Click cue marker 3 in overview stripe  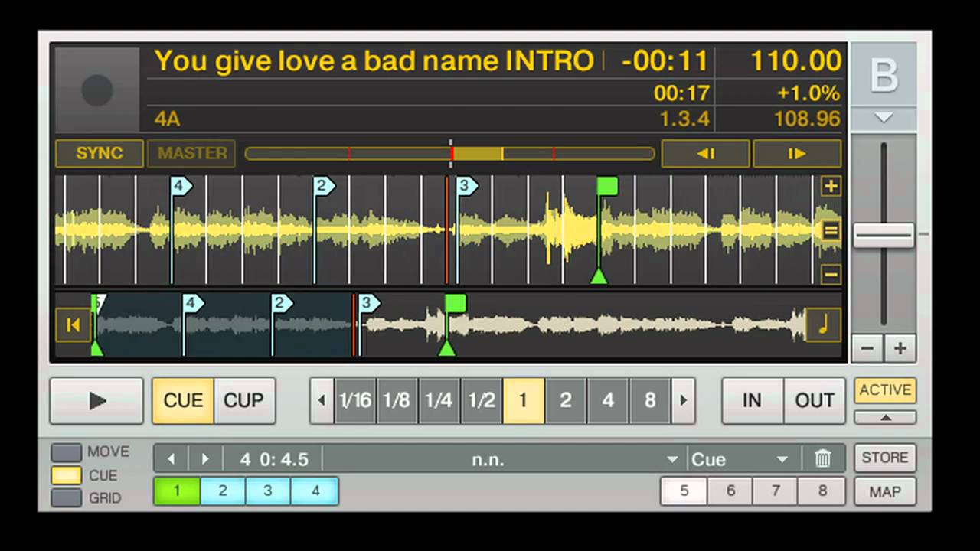369,303
